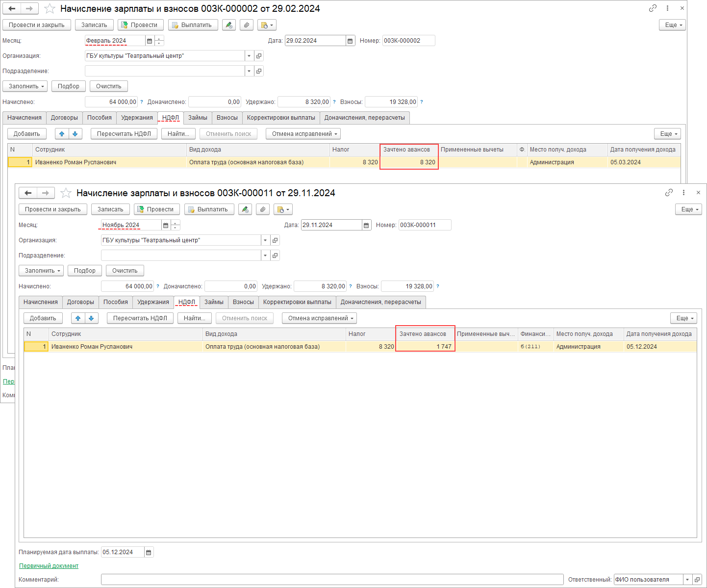This screenshot has width=707, height=588.
Task: Open calendar for date 29.02.2024
Action: tap(350, 41)
